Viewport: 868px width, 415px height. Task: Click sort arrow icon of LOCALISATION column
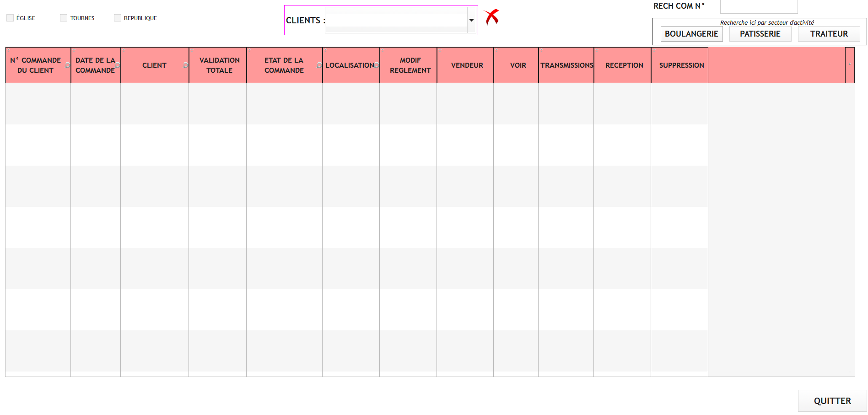[x=326, y=50]
